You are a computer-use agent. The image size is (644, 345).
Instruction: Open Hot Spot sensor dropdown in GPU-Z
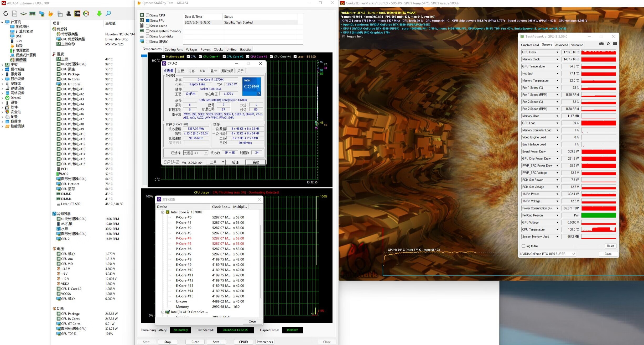click(x=557, y=74)
